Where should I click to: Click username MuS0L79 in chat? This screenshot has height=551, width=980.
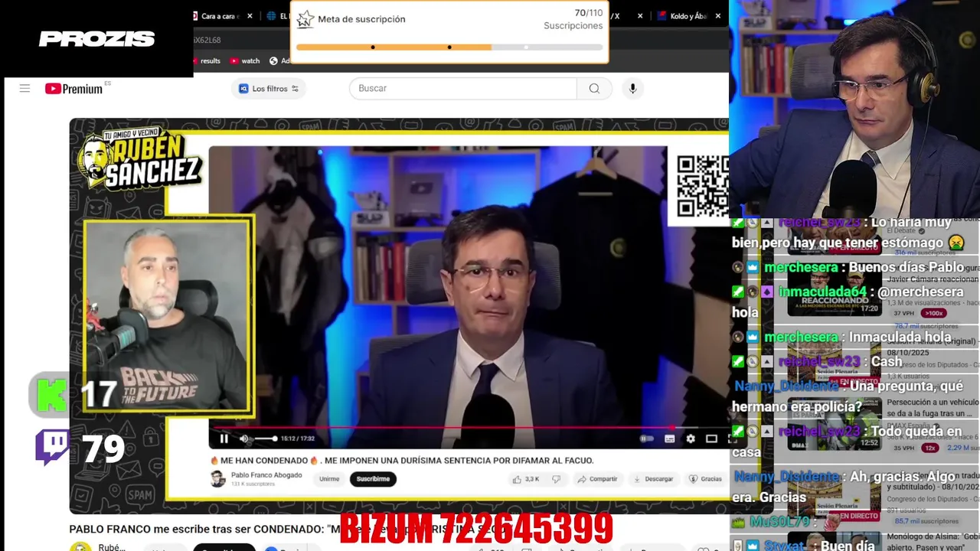point(779,522)
